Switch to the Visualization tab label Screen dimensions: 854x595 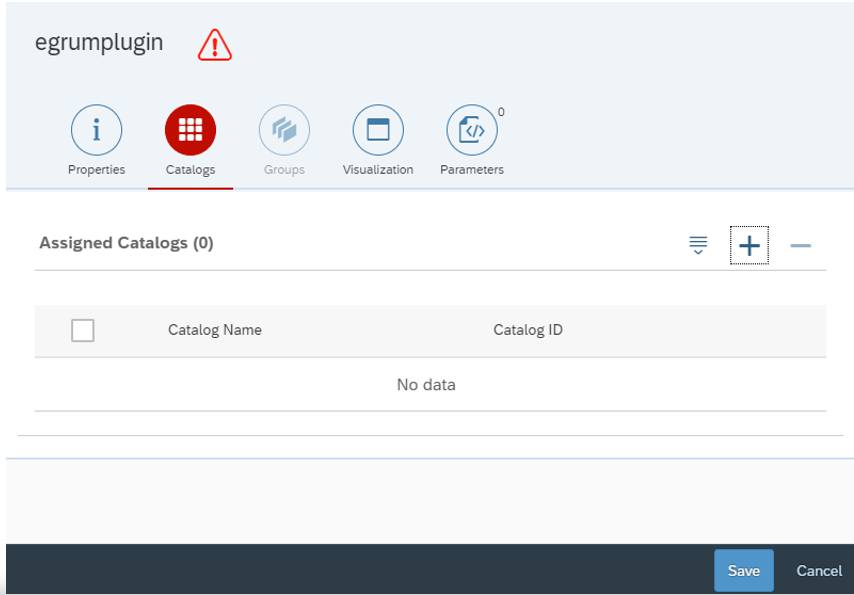pyautogui.click(x=378, y=169)
